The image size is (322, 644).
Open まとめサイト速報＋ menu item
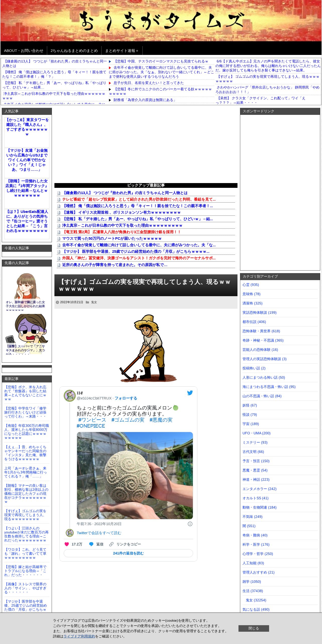click(122, 51)
